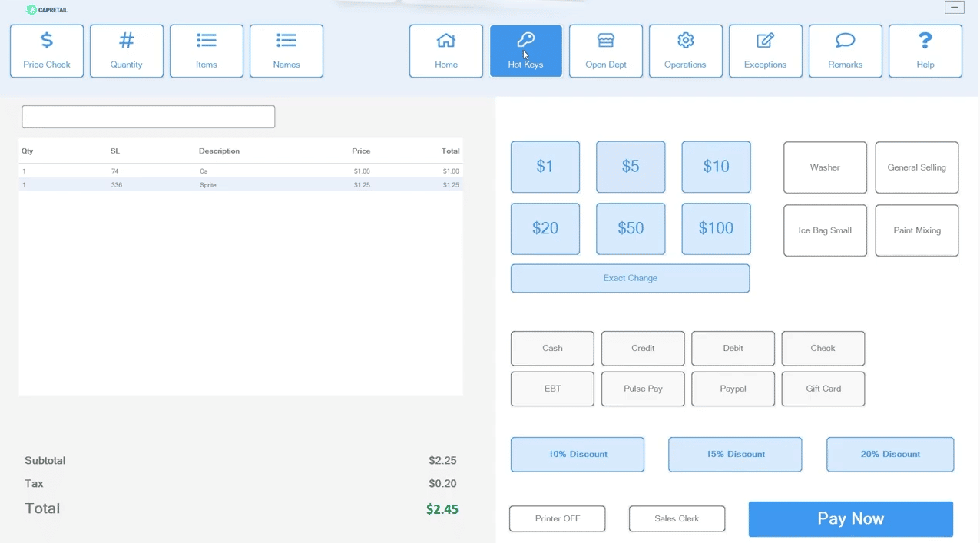This screenshot has height=543, width=980.
Task: Click the Pay Now button
Action: pos(851,519)
